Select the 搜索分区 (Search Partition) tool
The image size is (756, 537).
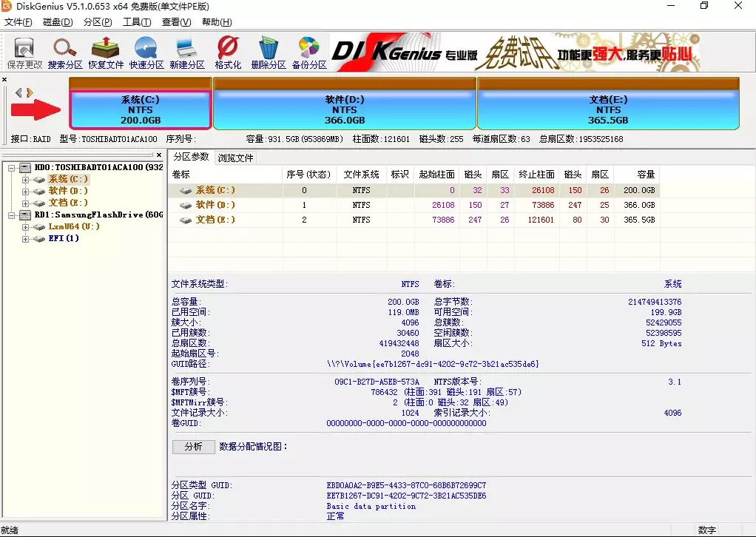coord(64,52)
